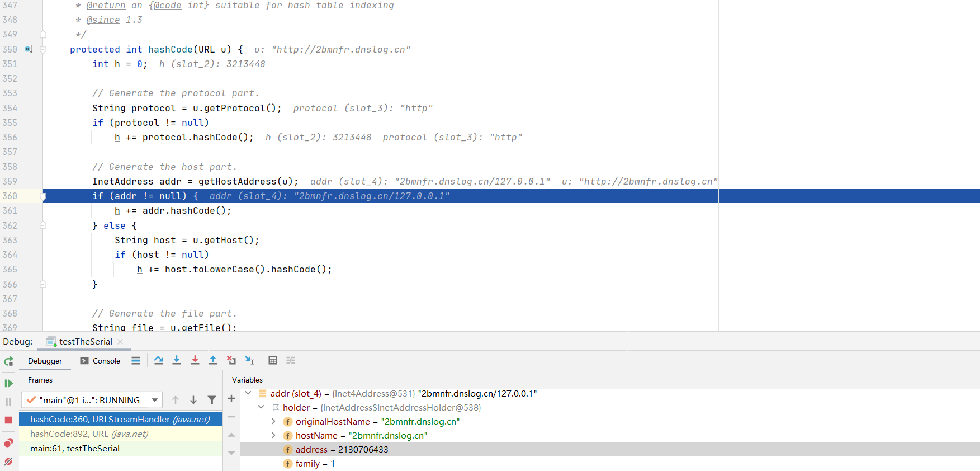This screenshot has height=471, width=980.
Task: Select the Debugger tab
Action: (45, 361)
